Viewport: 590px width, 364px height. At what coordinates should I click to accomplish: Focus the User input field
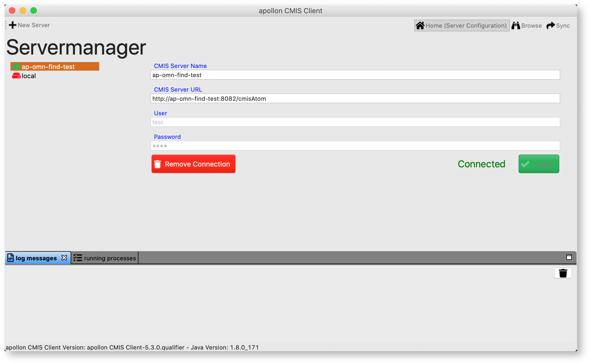355,122
